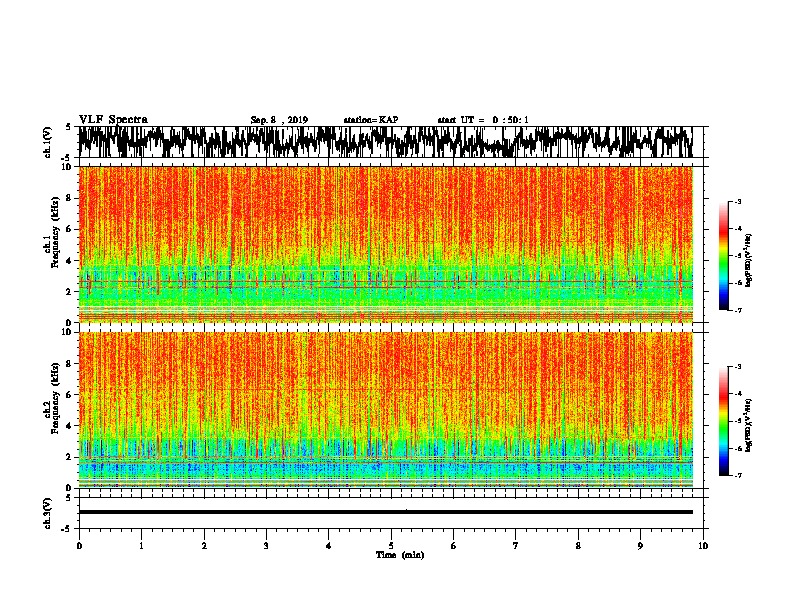Click the "station=KAP" header label
This screenshot has width=792, height=612.
pos(371,120)
